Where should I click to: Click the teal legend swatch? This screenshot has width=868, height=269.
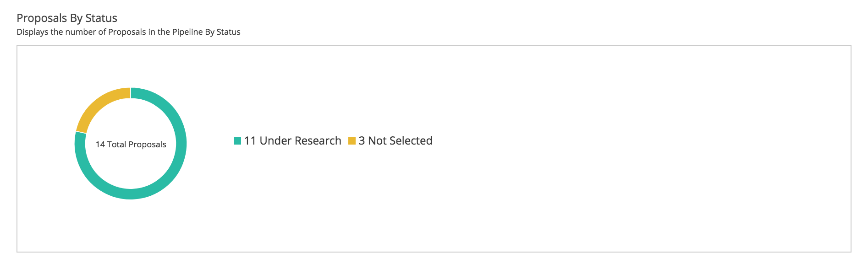point(237,141)
